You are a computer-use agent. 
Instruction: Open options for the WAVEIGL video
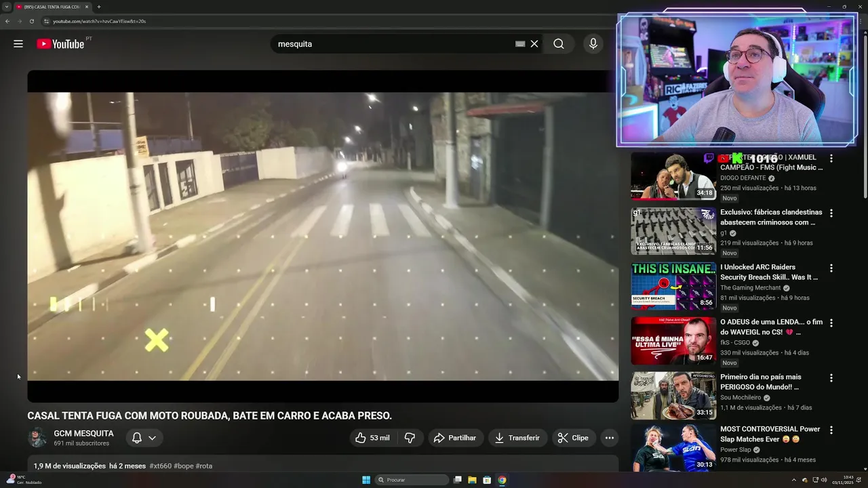[x=831, y=323]
